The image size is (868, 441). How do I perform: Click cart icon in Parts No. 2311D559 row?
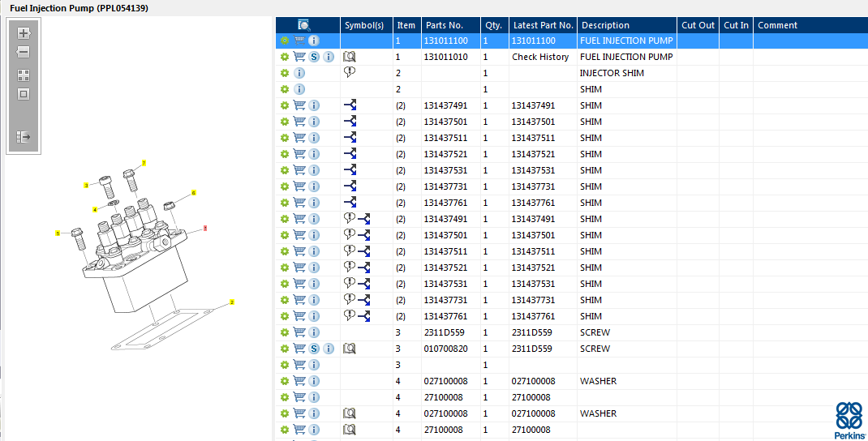[x=299, y=332]
